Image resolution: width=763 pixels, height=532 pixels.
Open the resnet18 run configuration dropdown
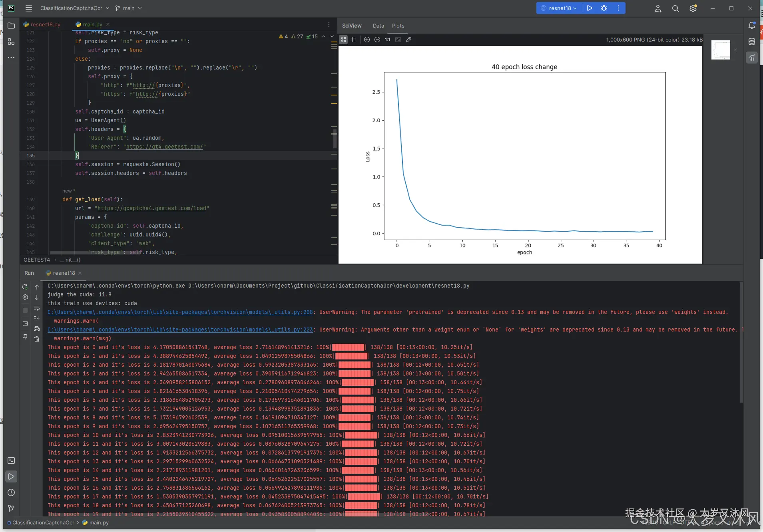pyautogui.click(x=559, y=8)
